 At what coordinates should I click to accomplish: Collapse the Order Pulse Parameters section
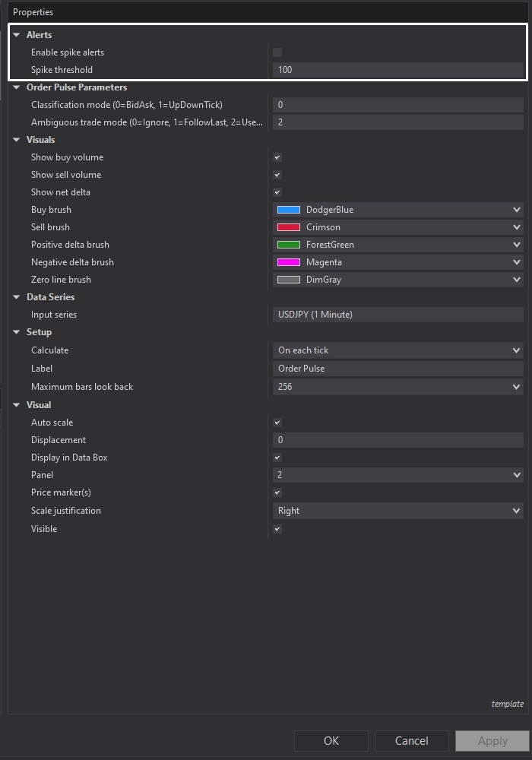(17, 87)
